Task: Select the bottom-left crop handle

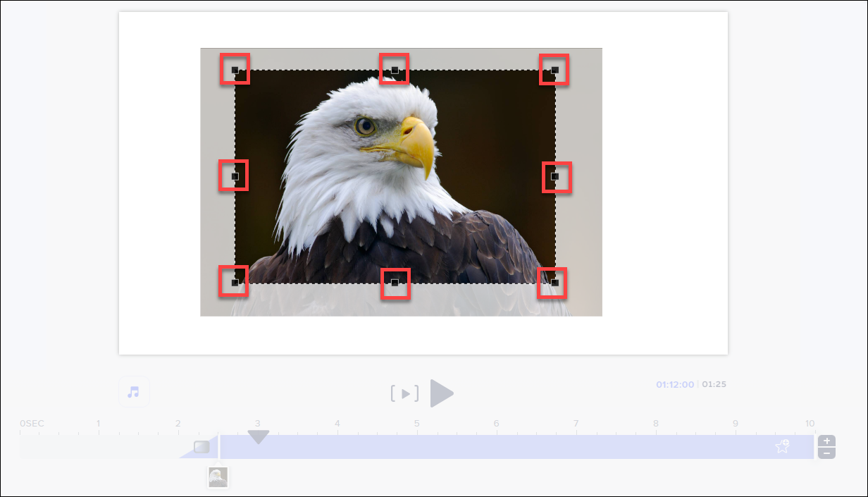Action: point(233,282)
